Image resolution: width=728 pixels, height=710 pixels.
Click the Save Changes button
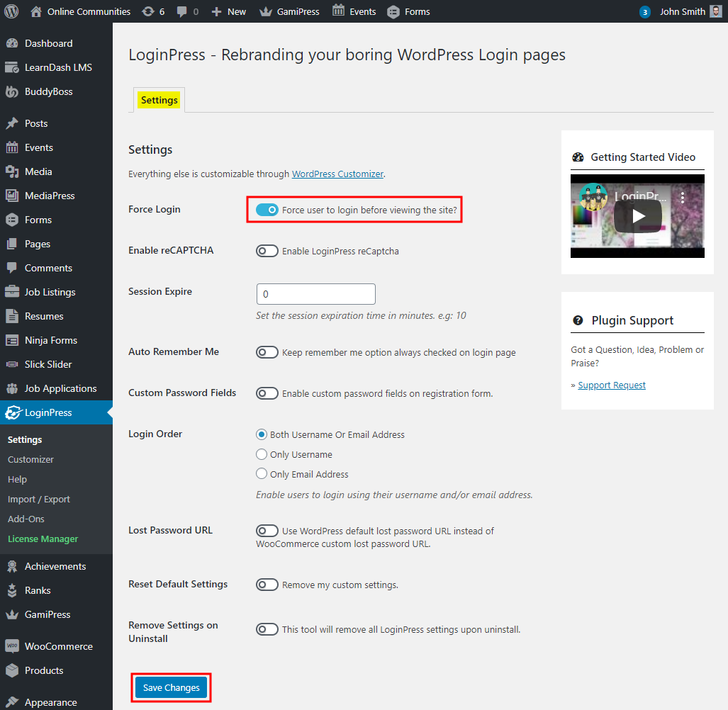click(x=170, y=687)
